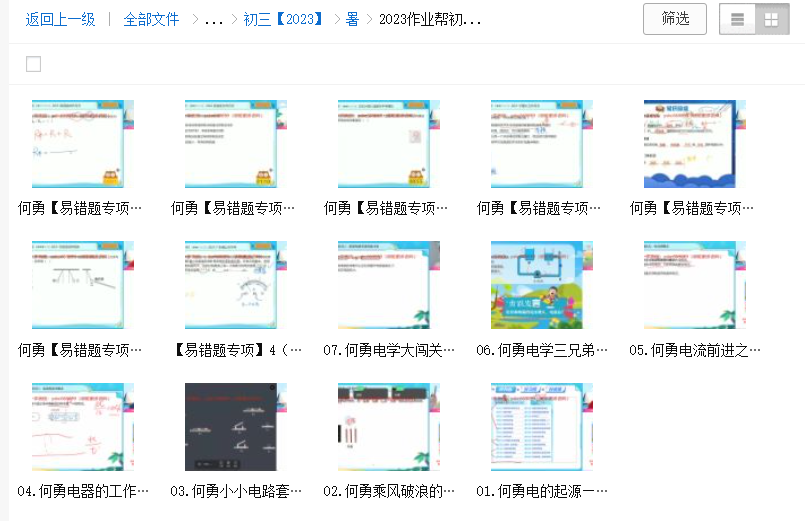Screen dimensions: 805x521
Task: Select file name 04.何勇电器的工作…
Action: tap(83, 491)
